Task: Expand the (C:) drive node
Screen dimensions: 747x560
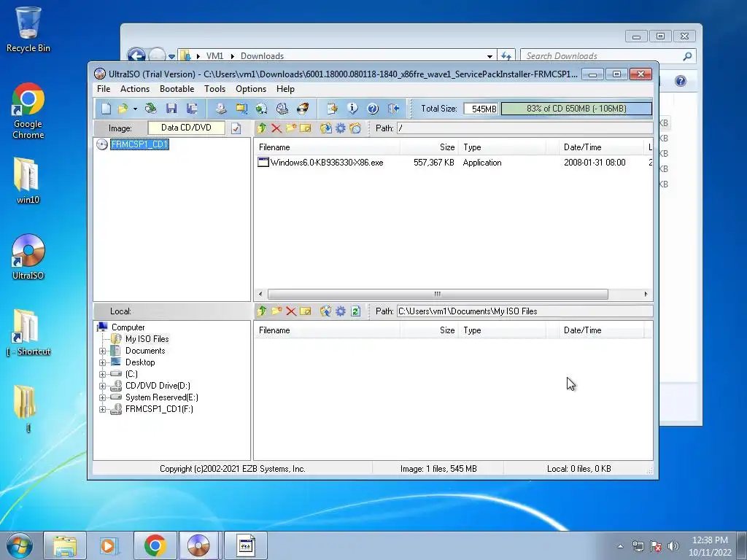Action: pyautogui.click(x=102, y=374)
